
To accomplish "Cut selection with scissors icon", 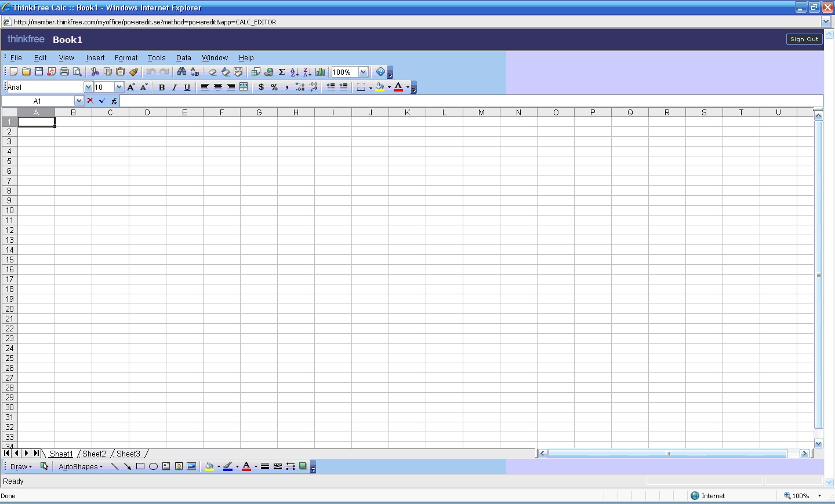I will (x=95, y=72).
